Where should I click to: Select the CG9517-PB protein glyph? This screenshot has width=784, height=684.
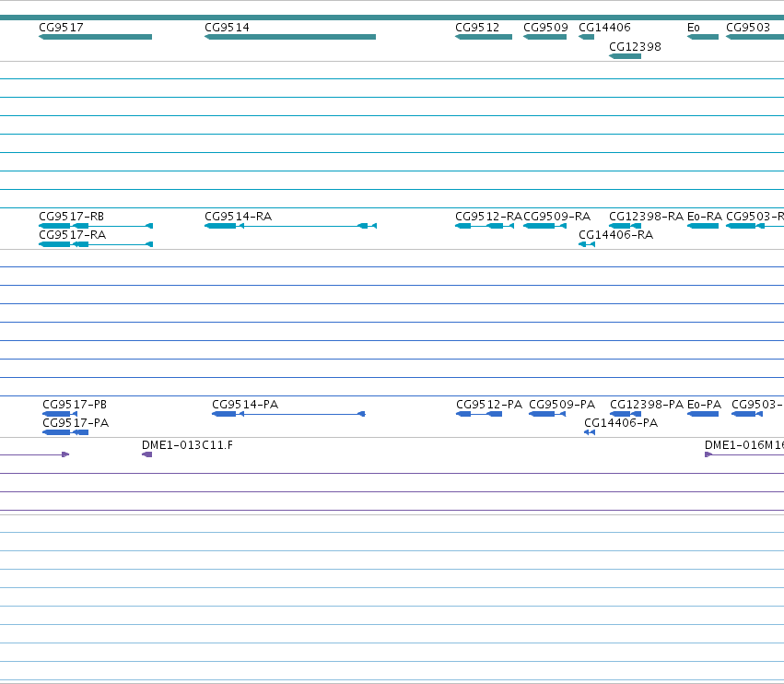(x=60, y=414)
